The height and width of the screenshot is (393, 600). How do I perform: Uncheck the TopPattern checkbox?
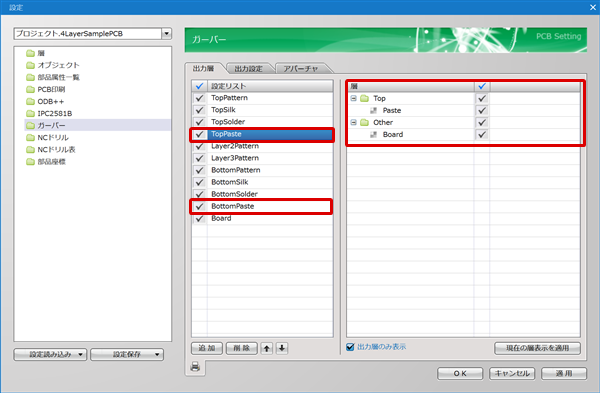[x=199, y=98]
